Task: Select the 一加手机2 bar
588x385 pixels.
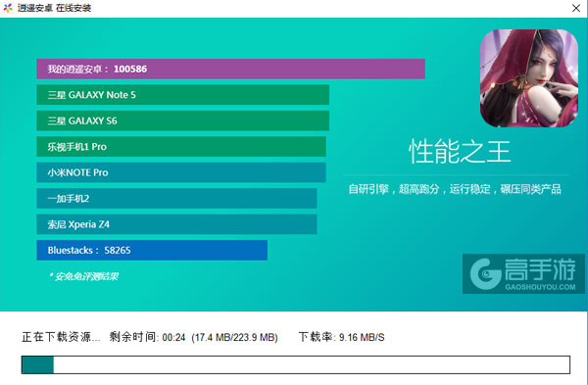Action: coord(176,198)
